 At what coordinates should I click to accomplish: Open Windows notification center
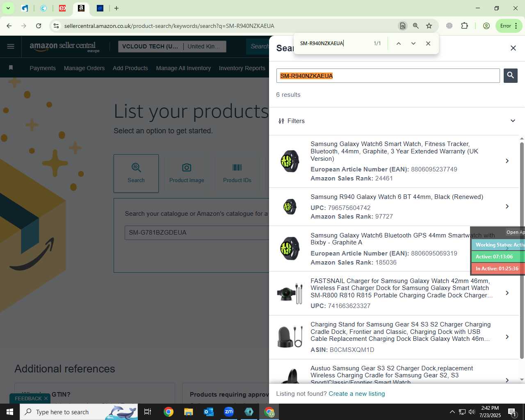click(x=512, y=412)
